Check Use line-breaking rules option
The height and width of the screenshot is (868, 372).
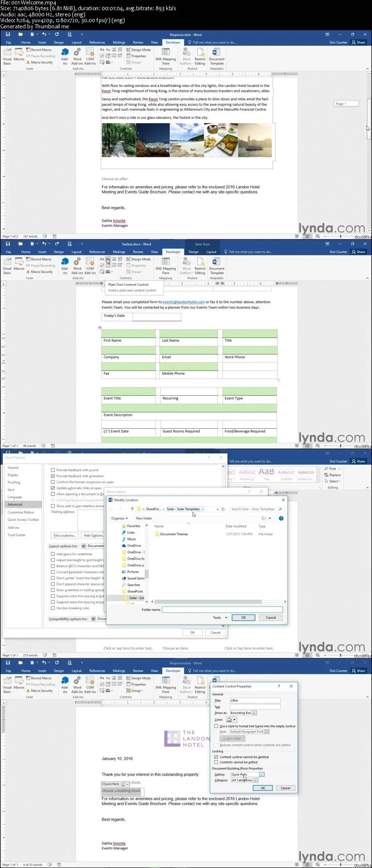point(53,608)
